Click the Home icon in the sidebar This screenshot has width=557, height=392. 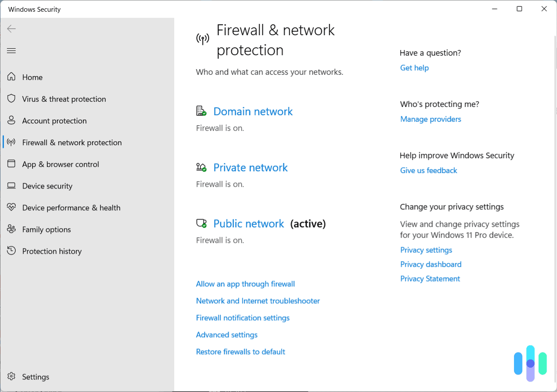click(11, 77)
